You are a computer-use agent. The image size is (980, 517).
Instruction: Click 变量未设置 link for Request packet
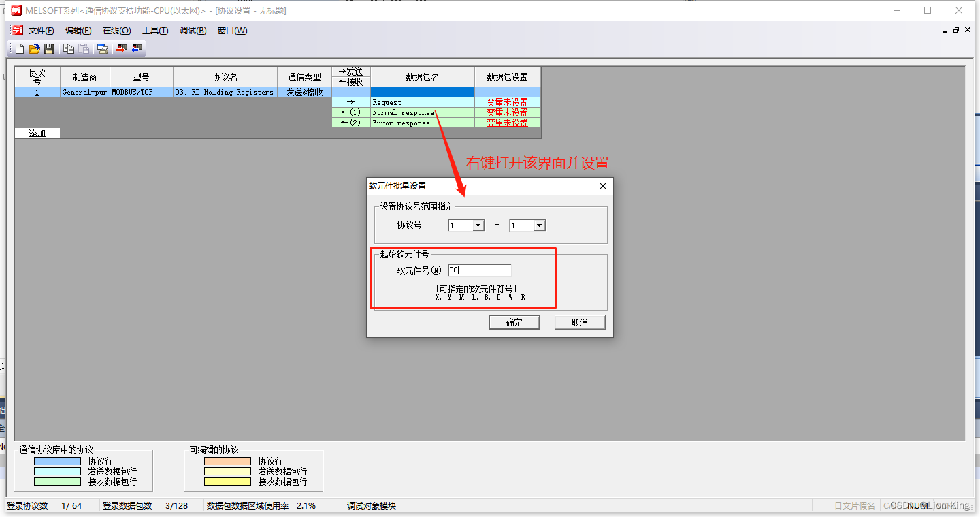pos(506,102)
